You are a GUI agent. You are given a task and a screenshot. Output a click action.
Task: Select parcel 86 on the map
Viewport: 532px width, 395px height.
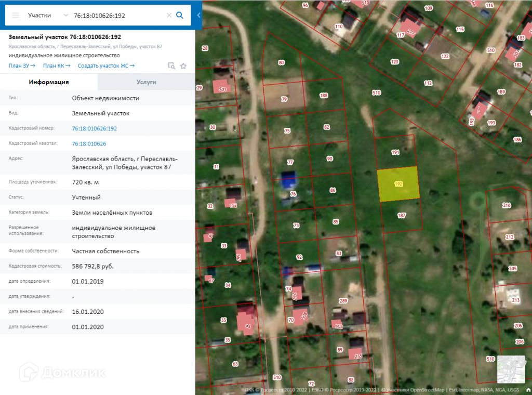(332, 190)
